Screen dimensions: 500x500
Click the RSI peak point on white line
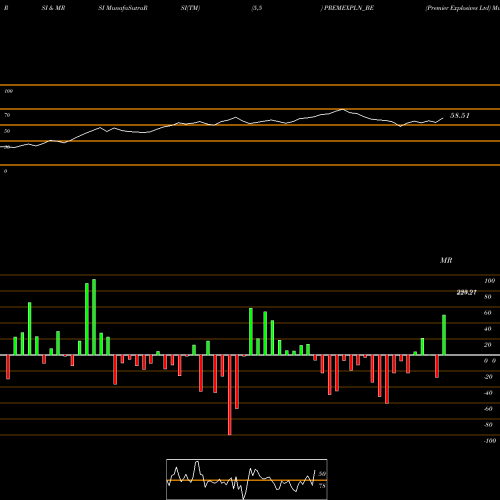point(342,109)
